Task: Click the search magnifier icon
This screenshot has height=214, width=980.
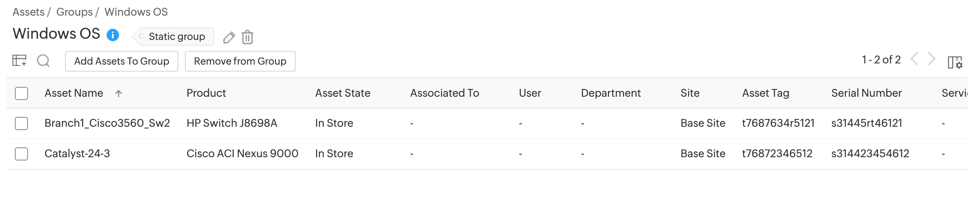Action: coord(43,61)
